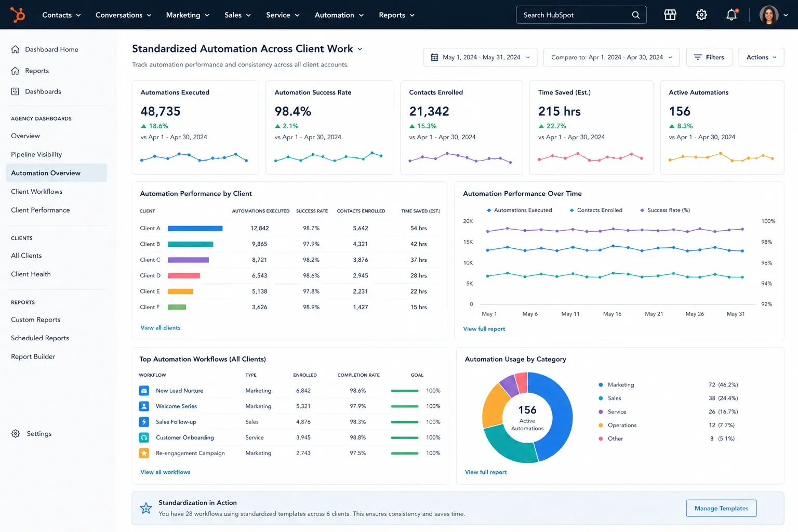Click New Lead Nurture goal progress bar
This screenshot has height=532, width=798.
coord(405,391)
